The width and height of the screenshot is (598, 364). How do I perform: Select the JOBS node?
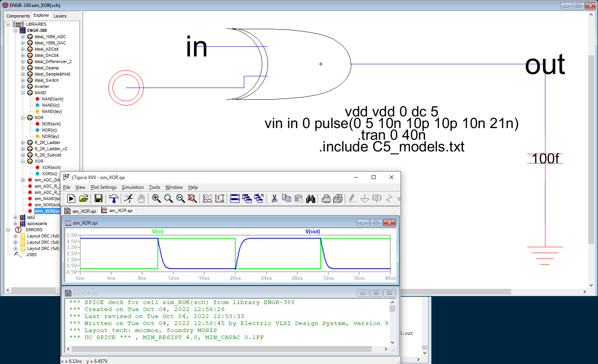pos(31,255)
